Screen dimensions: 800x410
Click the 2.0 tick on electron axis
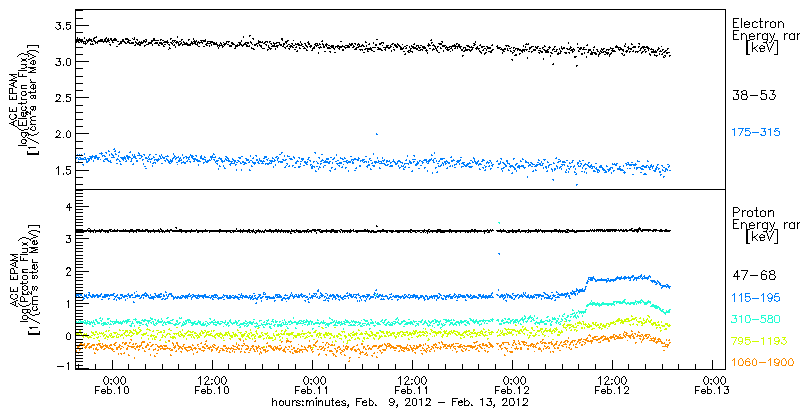[62, 134]
